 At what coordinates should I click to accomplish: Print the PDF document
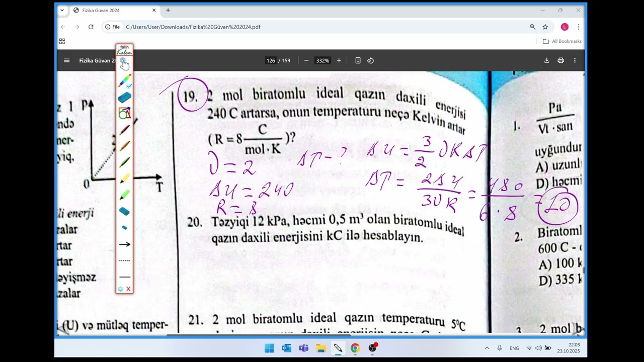pyautogui.click(x=560, y=60)
